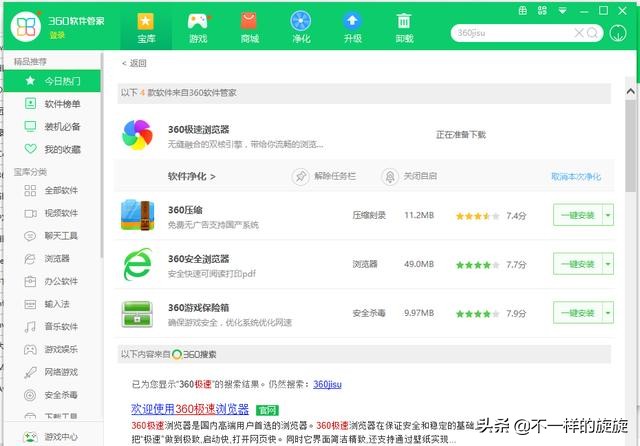Select the 聊天工具 category
Screen dimensions: 640x446
point(52,236)
